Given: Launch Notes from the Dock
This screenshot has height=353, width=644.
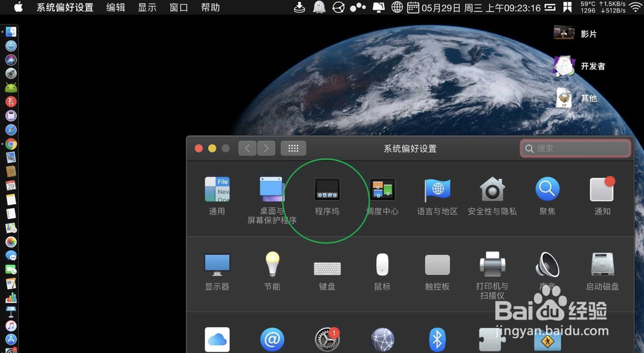Looking at the screenshot, I should click(x=11, y=199).
